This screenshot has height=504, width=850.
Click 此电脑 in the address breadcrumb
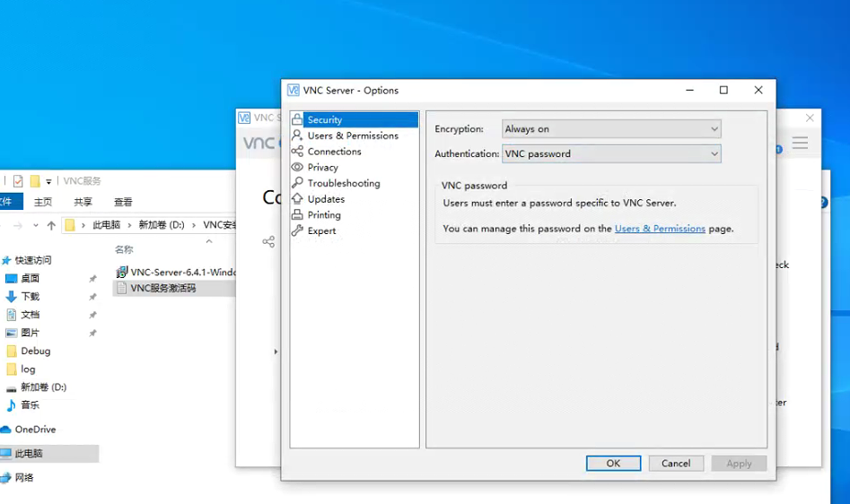coord(106,225)
